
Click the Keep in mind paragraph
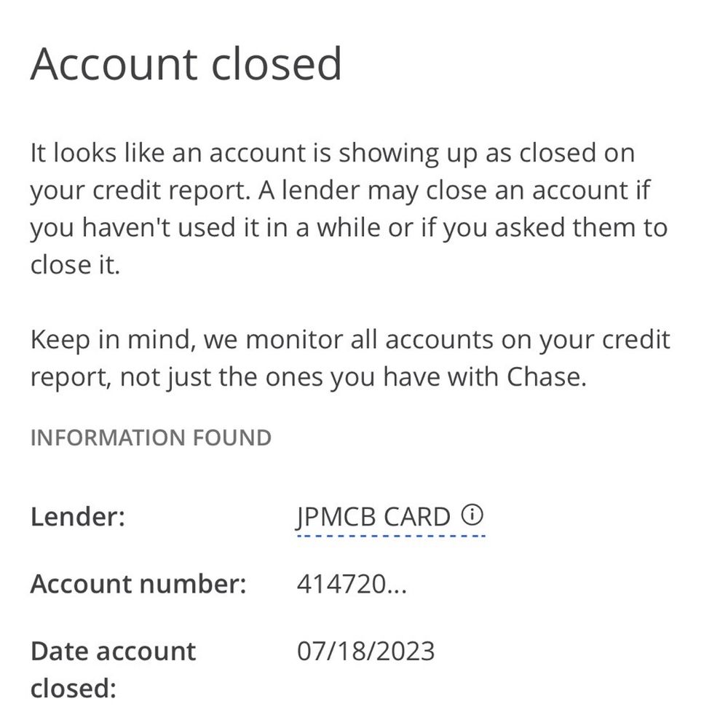point(350,358)
